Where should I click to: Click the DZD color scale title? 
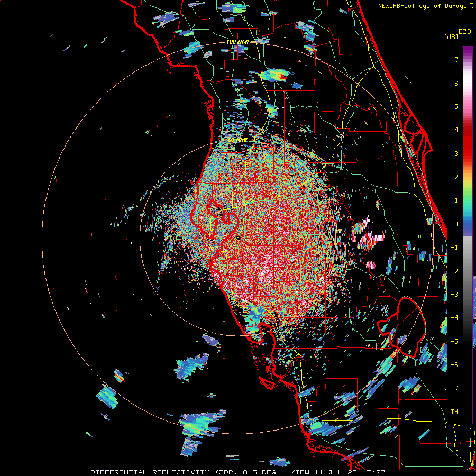point(465,32)
